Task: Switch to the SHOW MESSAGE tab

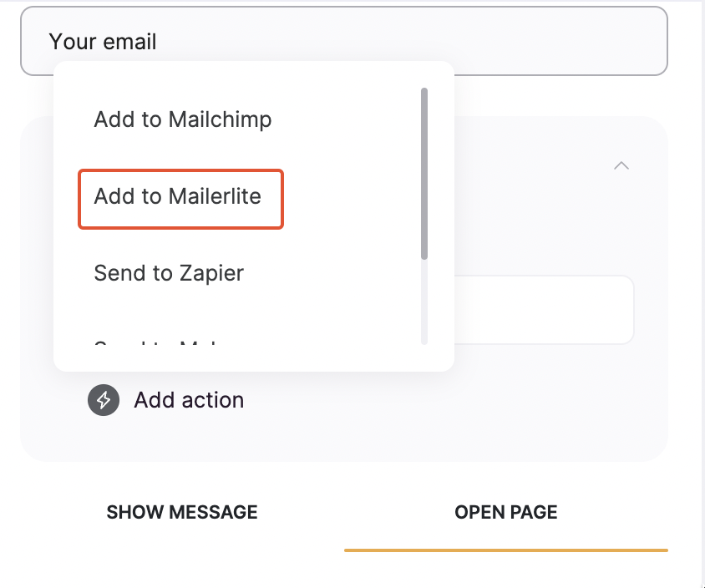Action: pyautogui.click(x=182, y=512)
